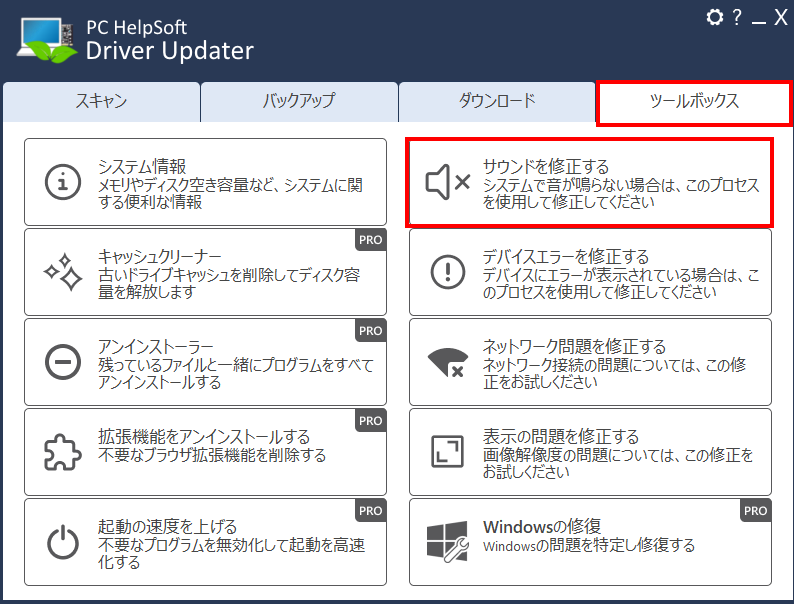Click PRO badge on アンインストーラー card
Viewport: 794px width, 604px height.
[371, 331]
